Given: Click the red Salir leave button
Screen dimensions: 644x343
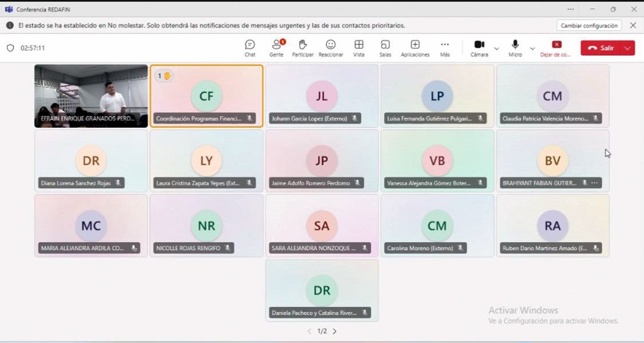Looking at the screenshot, I should (600, 48).
